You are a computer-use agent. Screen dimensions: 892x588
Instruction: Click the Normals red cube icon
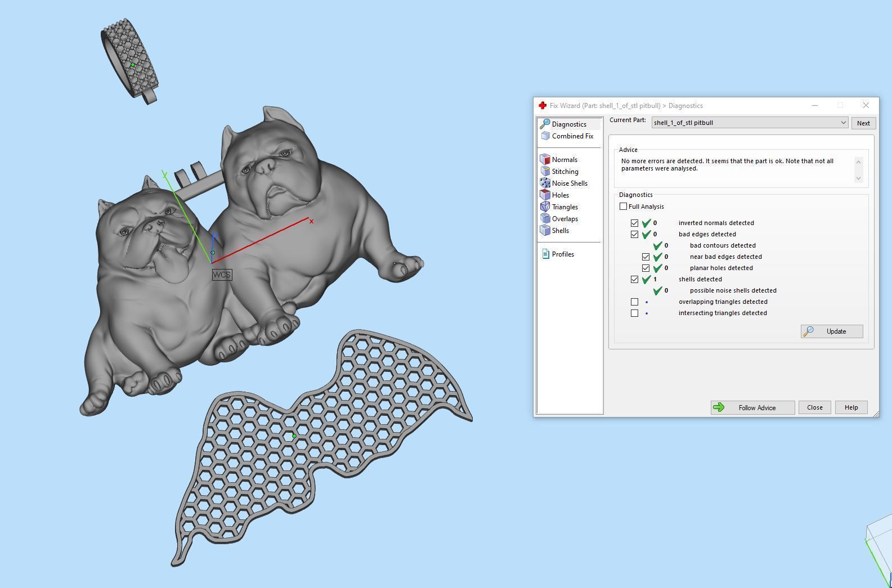pos(545,159)
